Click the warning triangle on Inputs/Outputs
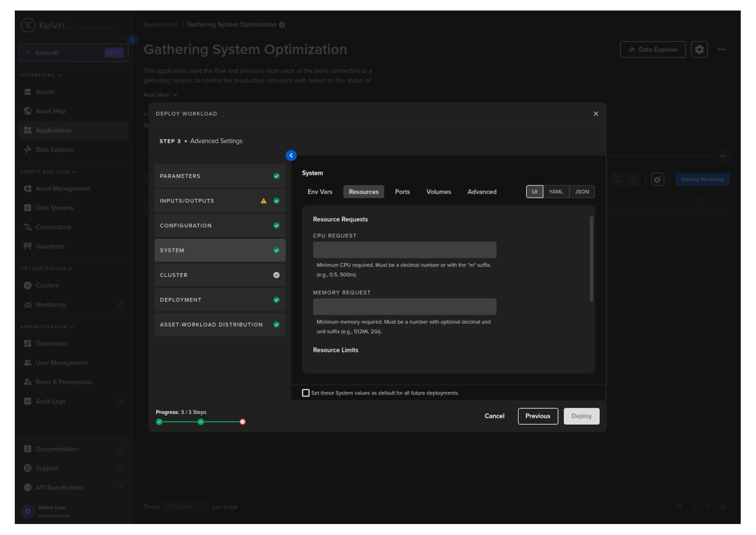Image resolution: width=756 pixels, height=535 pixels. coord(263,201)
